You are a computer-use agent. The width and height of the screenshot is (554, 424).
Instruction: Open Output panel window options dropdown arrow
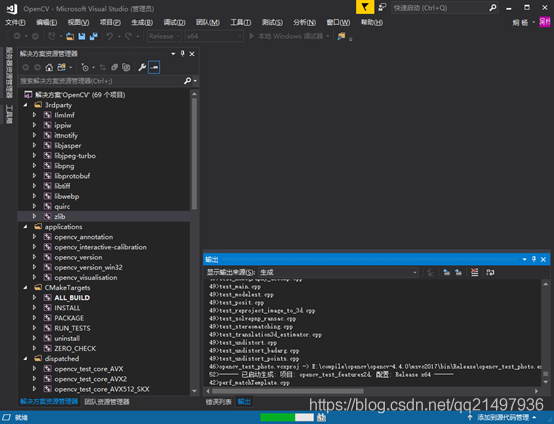(x=524, y=259)
